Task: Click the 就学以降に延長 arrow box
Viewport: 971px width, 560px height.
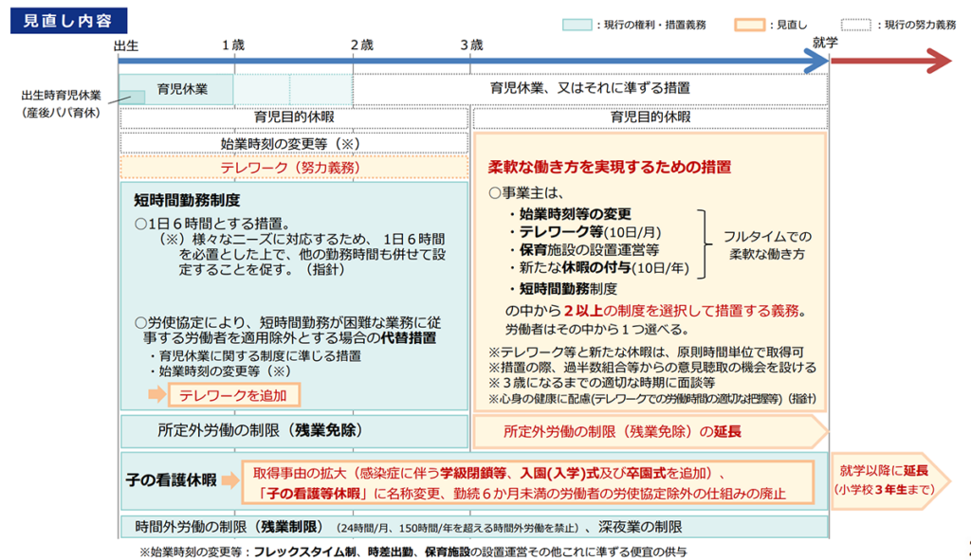Action: tap(883, 479)
